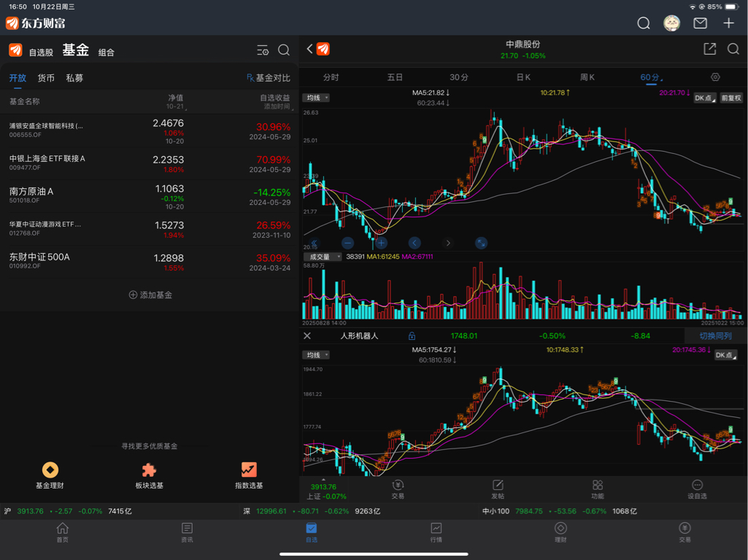Search funds in left panel
This screenshot has height=560, width=748.
284,50
